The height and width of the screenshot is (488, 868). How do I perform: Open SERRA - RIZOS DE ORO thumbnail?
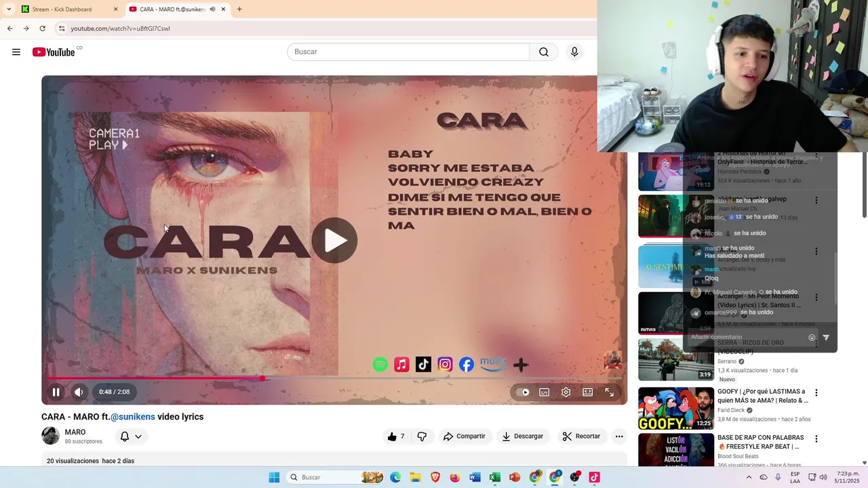coord(676,360)
